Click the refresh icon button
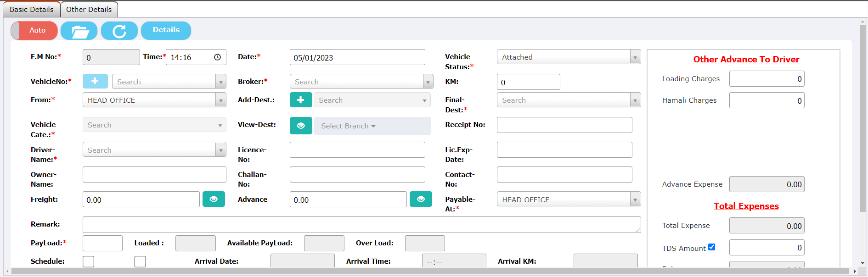Image resolution: width=868 pixels, height=277 pixels. 119,31
